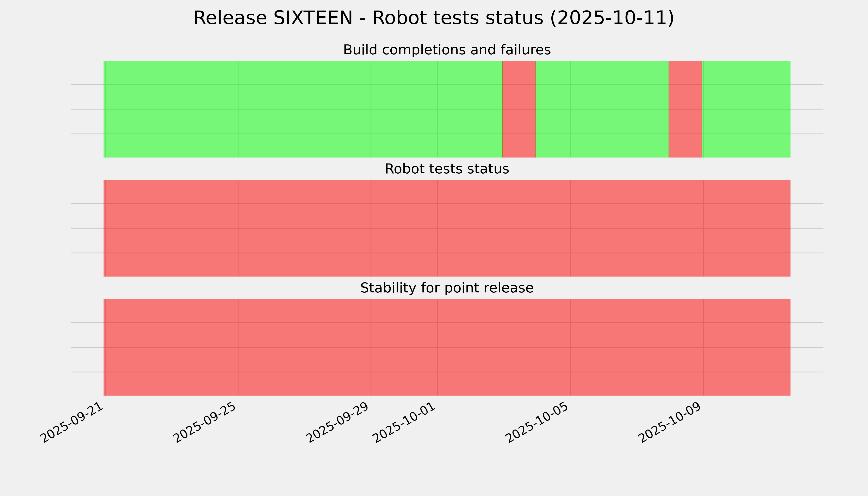The height and width of the screenshot is (496, 868).
Task: Click the second red failure band in the build chart
Action: [685, 109]
